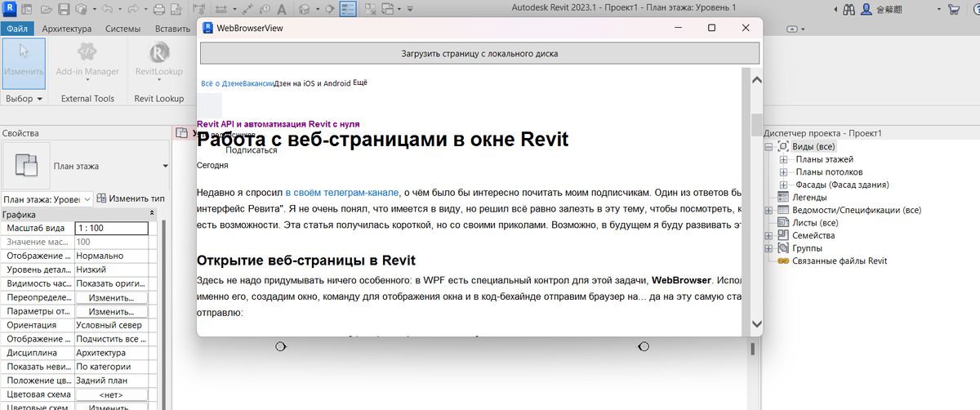The width and height of the screenshot is (980, 410).
Task: Open the Файл menu tab
Action: point(17,29)
